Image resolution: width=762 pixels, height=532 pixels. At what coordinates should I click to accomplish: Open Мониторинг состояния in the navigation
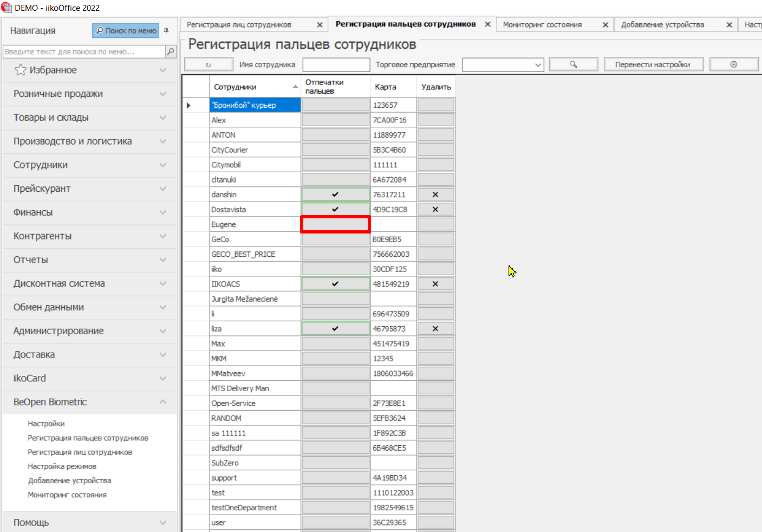click(x=67, y=495)
